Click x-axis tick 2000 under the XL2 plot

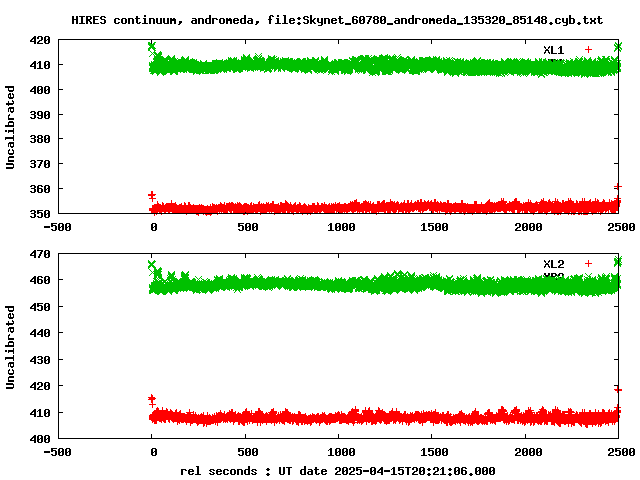click(528, 452)
